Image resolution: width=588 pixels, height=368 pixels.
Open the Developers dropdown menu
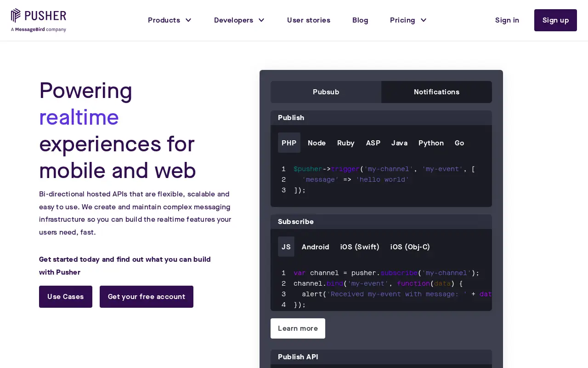point(239,20)
